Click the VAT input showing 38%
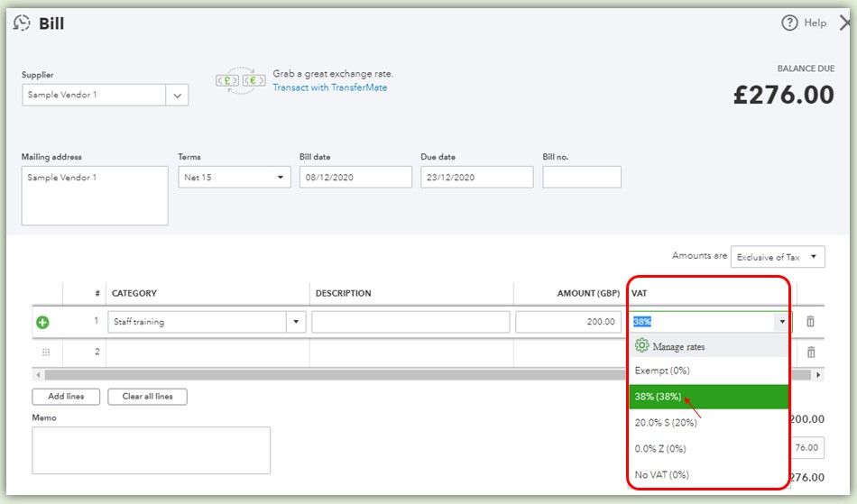The height and width of the screenshot is (504, 857). [x=703, y=322]
